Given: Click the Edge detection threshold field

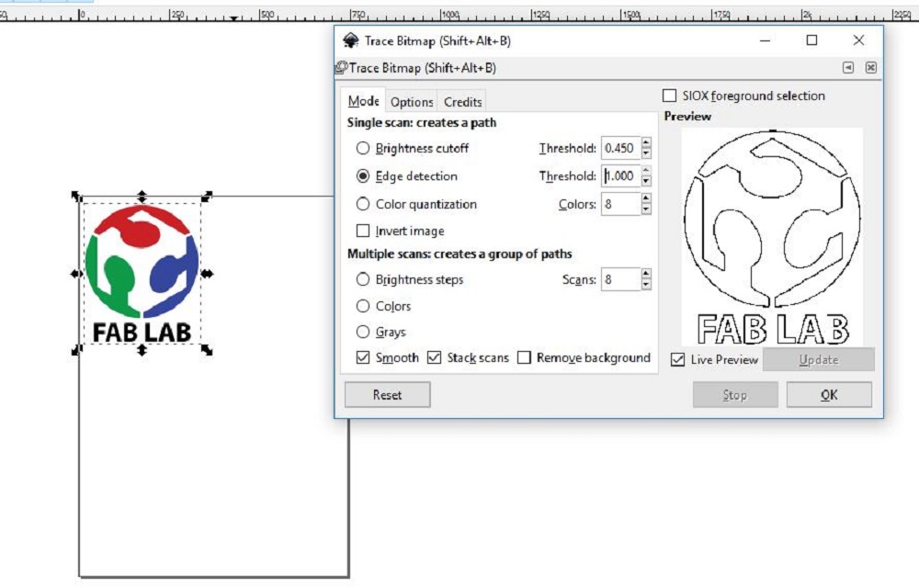Looking at the screenshot, I should 621,175.
